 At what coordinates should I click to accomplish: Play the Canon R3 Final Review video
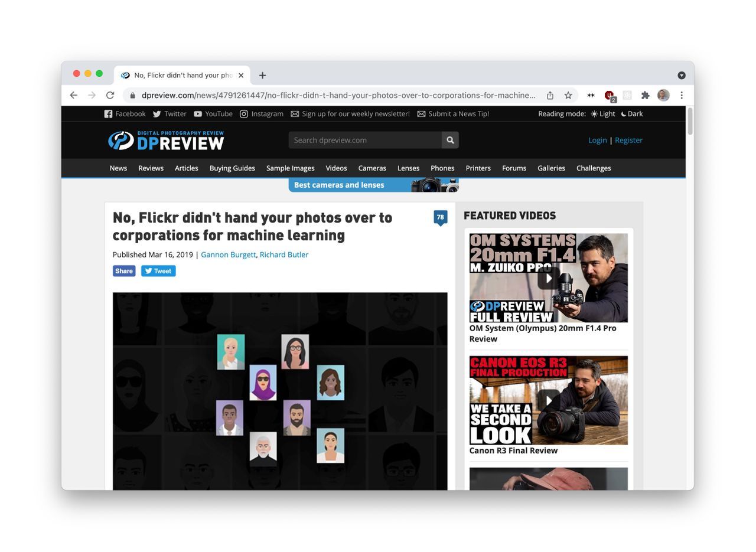point(548,400)
